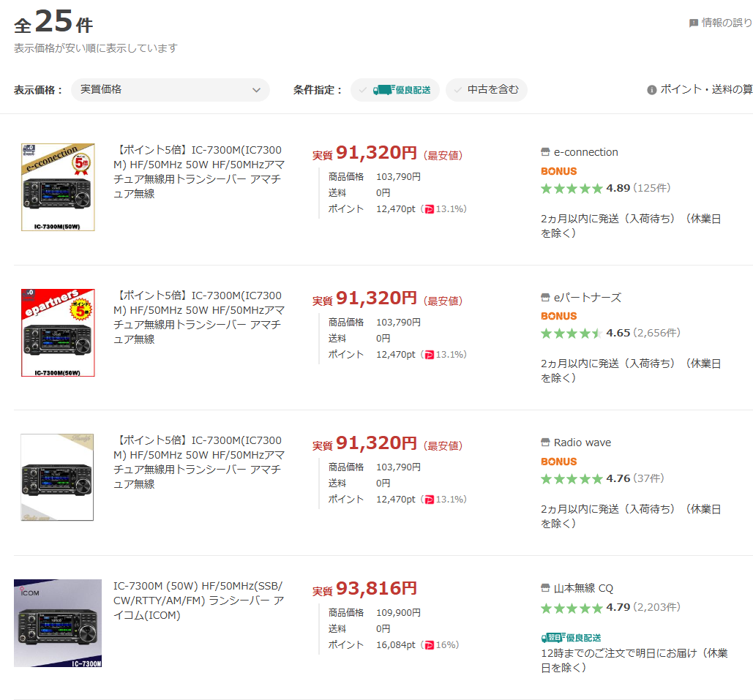
Task: Visit the e-connection store link
Action: coord(585,152)
